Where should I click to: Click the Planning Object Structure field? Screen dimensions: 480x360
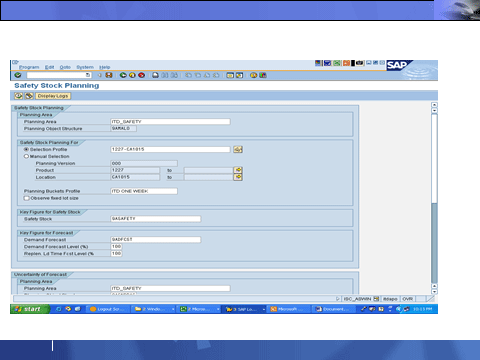click(123, 129)
